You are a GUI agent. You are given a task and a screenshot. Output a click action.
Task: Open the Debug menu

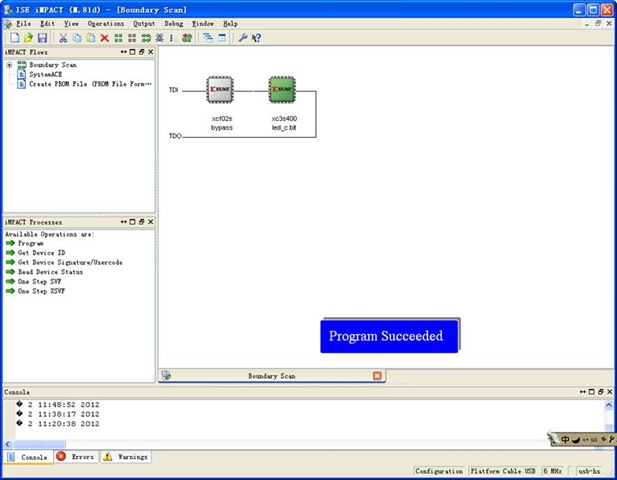click(x=174, y=22)
